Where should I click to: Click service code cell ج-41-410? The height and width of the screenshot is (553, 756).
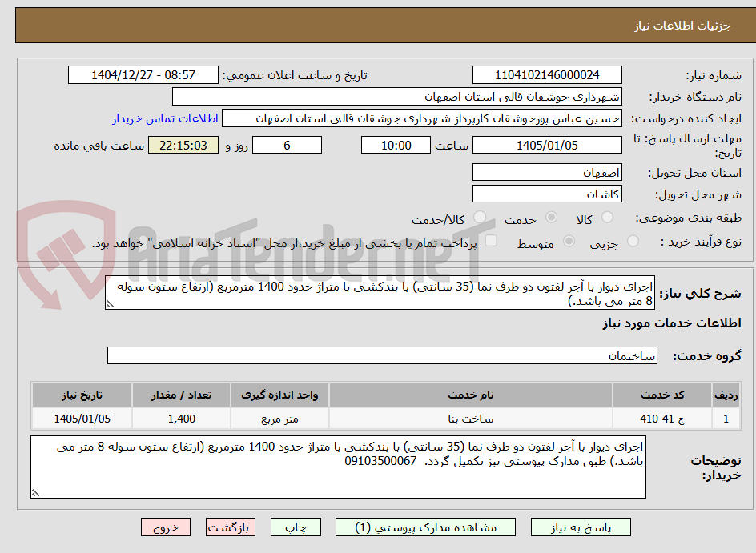click(662, 419)
